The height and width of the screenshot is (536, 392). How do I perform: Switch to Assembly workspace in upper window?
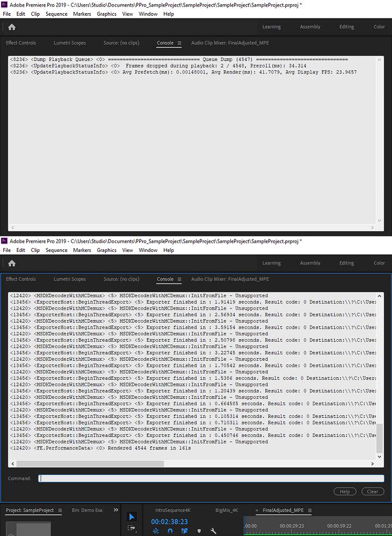tap(310, 27)
